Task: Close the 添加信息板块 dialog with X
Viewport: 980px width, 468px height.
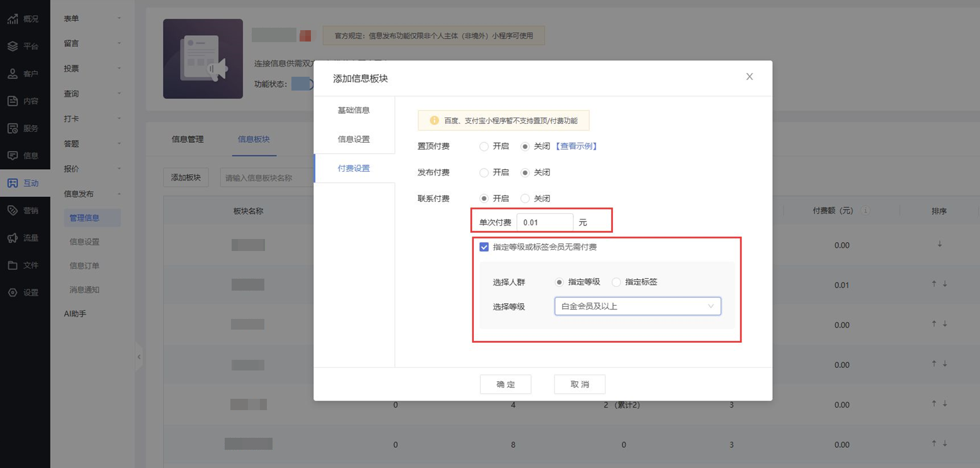Action: (x=749, y=77)
